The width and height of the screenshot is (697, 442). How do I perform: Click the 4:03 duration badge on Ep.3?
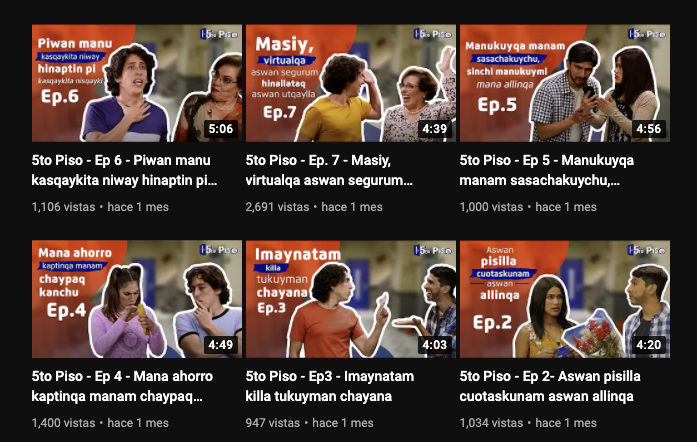tap(434, 345)
